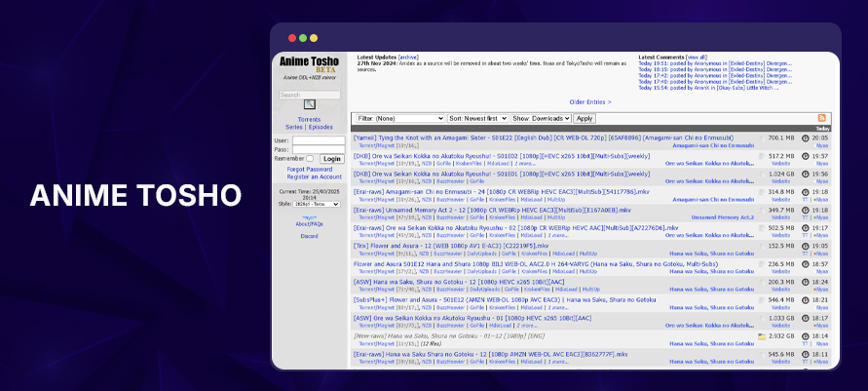Click the search magnifier icon button
The height and width of the screenshot is (391, 868).
click(309, 104)
